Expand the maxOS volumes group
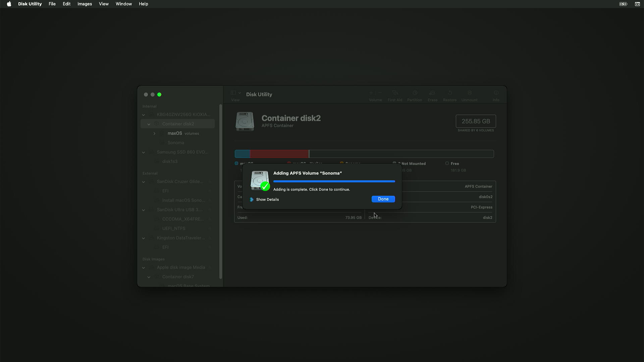The width and height of the screenshot is (644, 362). click(154, 133)
